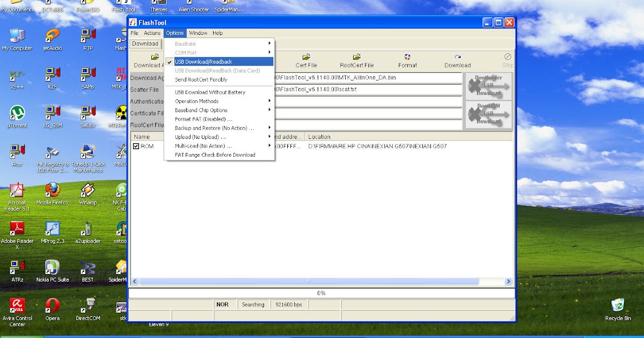Select the Acrobat Reader 5.1 icon

pos(17,190)
